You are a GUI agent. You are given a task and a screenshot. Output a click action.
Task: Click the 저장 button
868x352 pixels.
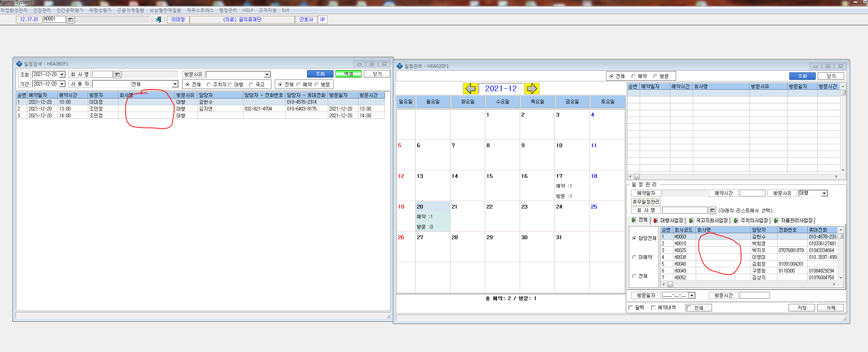coord(802,308)
